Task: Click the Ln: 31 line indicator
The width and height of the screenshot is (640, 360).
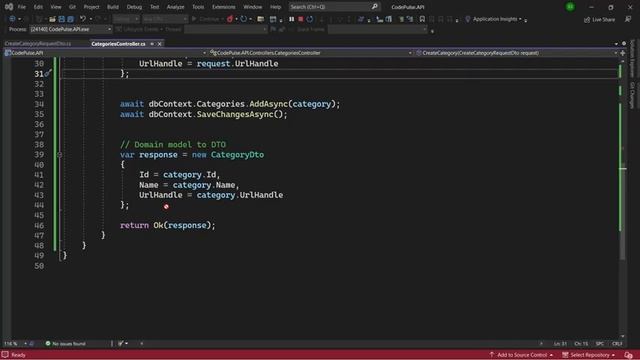Action: coord(560,344)
